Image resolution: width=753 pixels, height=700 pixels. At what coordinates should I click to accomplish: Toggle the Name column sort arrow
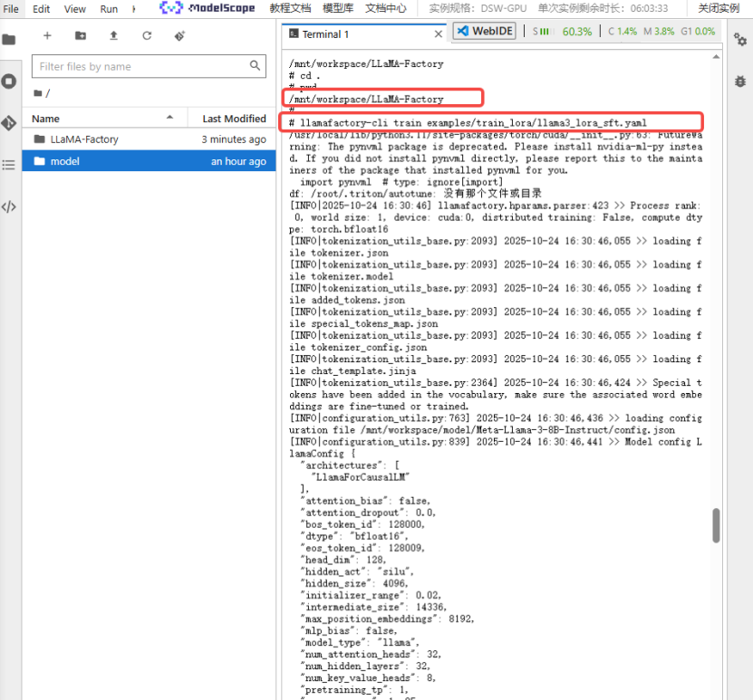[169, 118]
